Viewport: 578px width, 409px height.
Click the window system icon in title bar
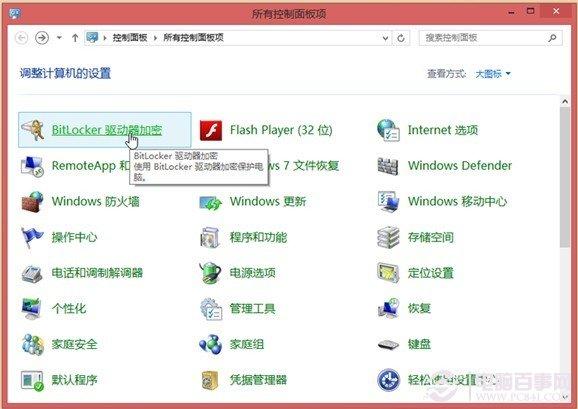(x=14, y=14)
